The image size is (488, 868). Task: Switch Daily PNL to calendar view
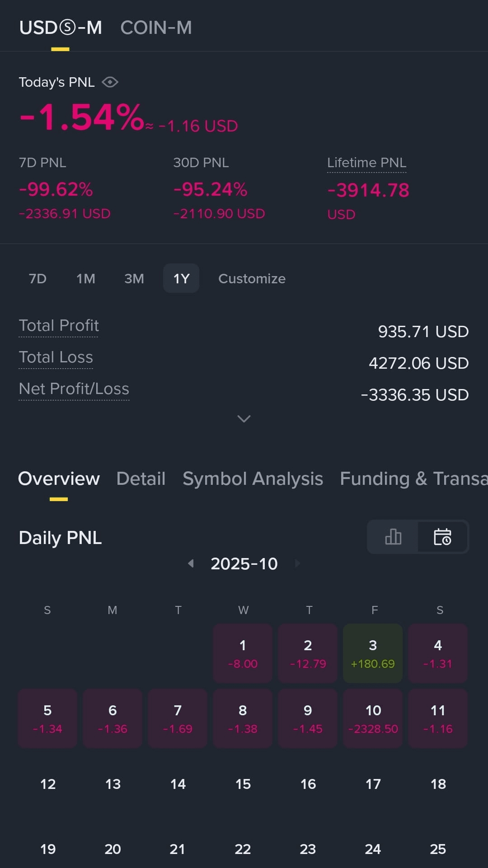point(442,537)
